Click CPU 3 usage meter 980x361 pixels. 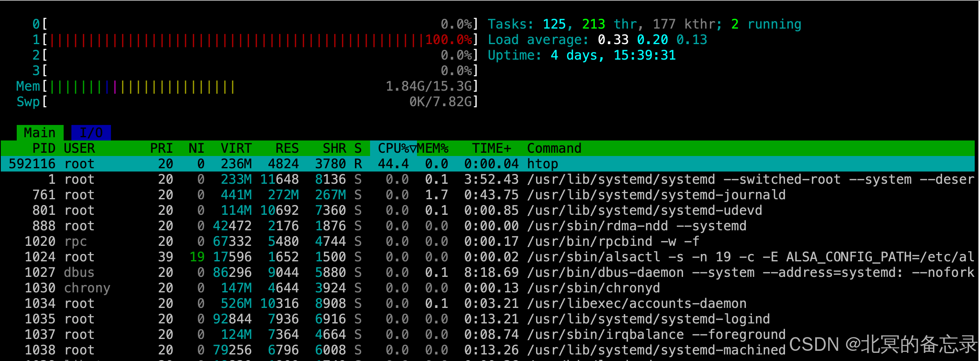(255, 71)
